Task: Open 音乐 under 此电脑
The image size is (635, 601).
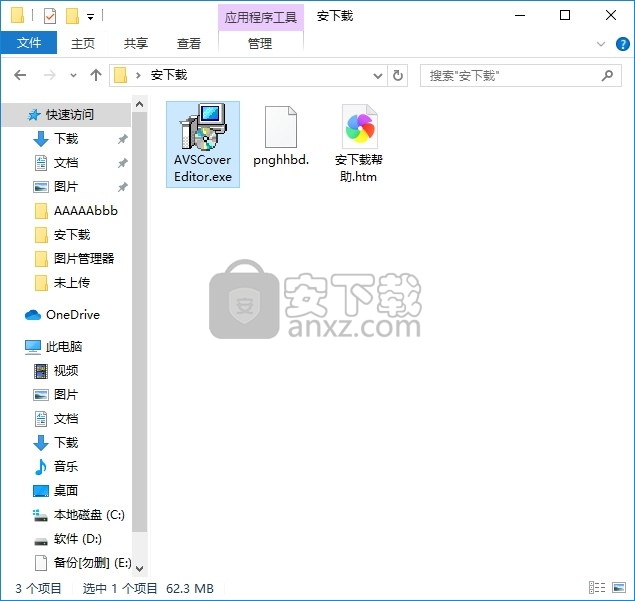Action: point(66,467)
